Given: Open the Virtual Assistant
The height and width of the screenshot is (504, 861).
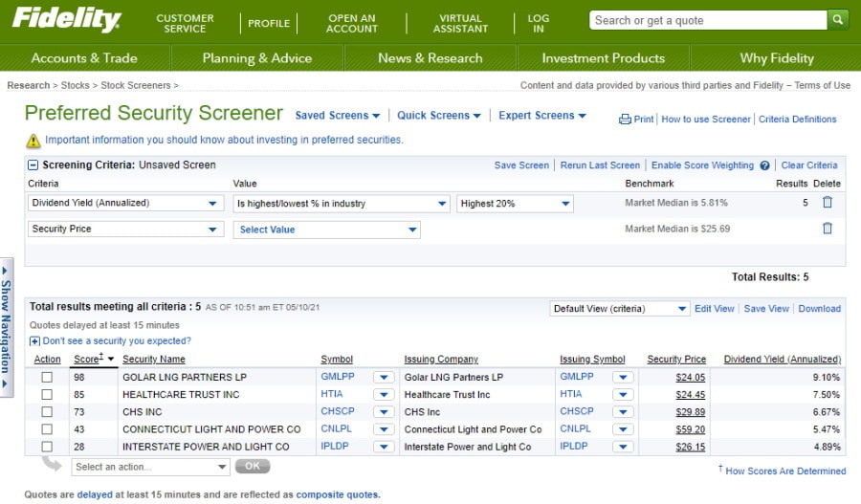Looking at the screenshot, I should click(460, 23).
